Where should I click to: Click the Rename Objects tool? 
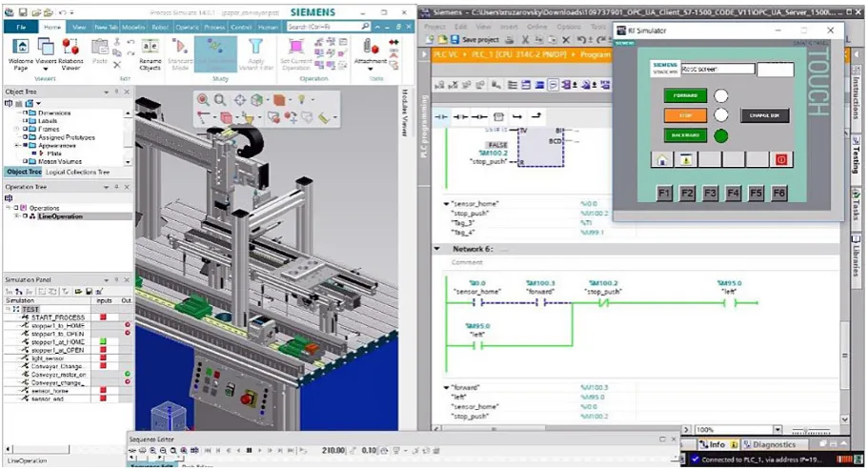coord(150,53)
